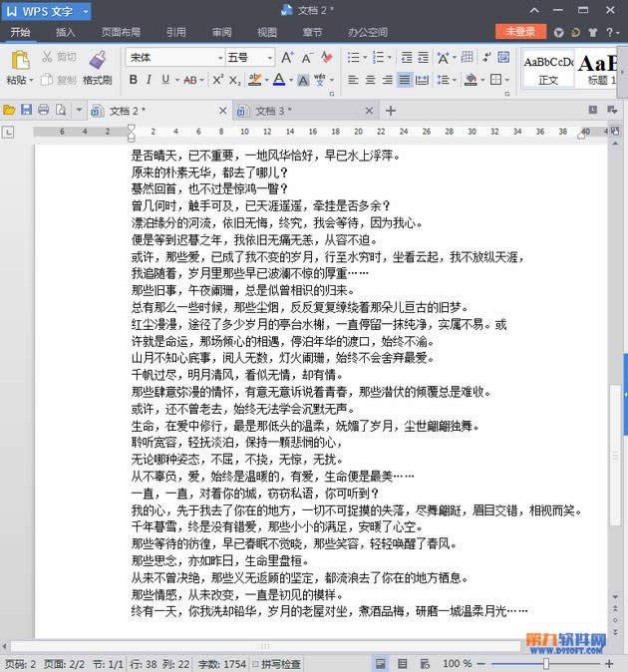Apply superscript formatting
The width and height of the screenshot is (628, 672).
[217, 80]
